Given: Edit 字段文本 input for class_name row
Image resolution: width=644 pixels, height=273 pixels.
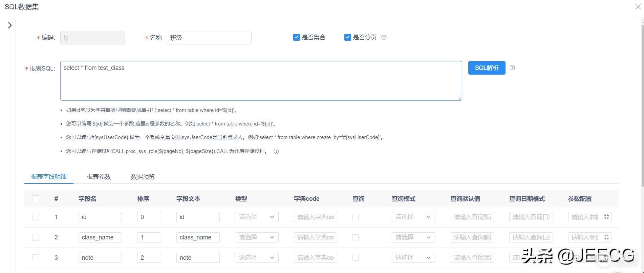Looking at the screenshot, I should [x=198, y=237].
